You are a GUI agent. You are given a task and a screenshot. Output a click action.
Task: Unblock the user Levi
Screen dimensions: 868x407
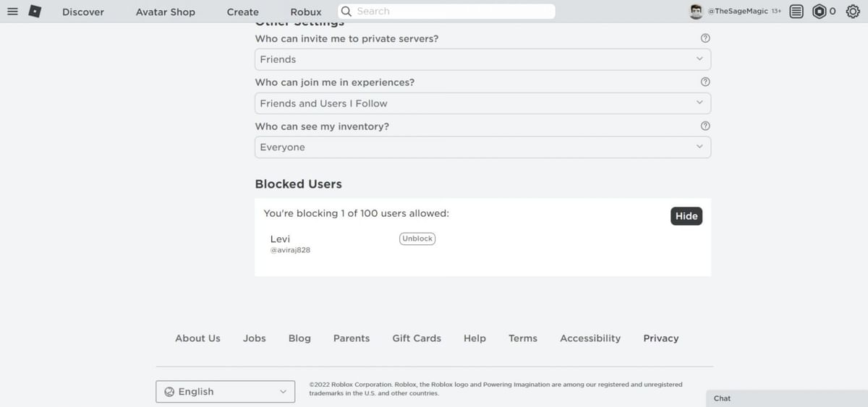click(417, 239)
